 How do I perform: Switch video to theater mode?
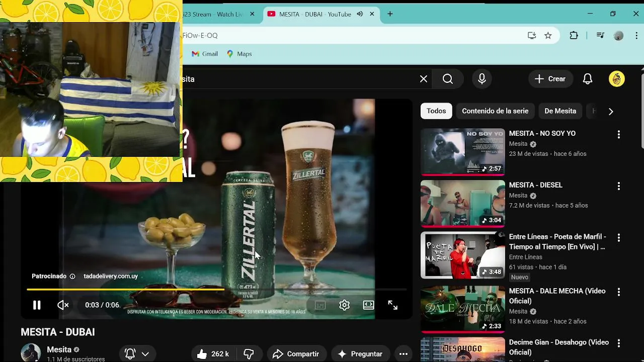[x=368, y=305]
